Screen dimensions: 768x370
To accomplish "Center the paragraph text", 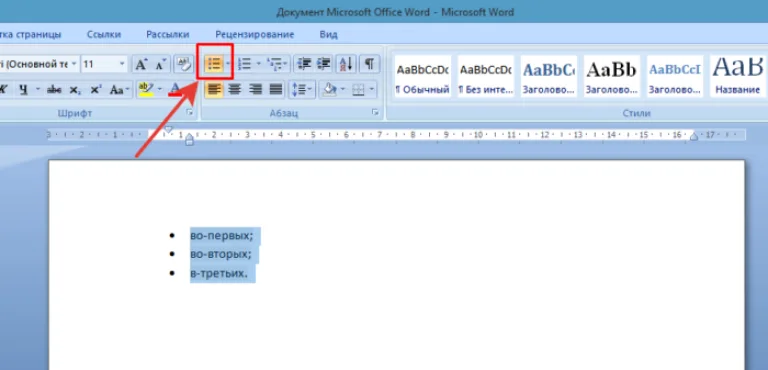I will coord(235,89).
